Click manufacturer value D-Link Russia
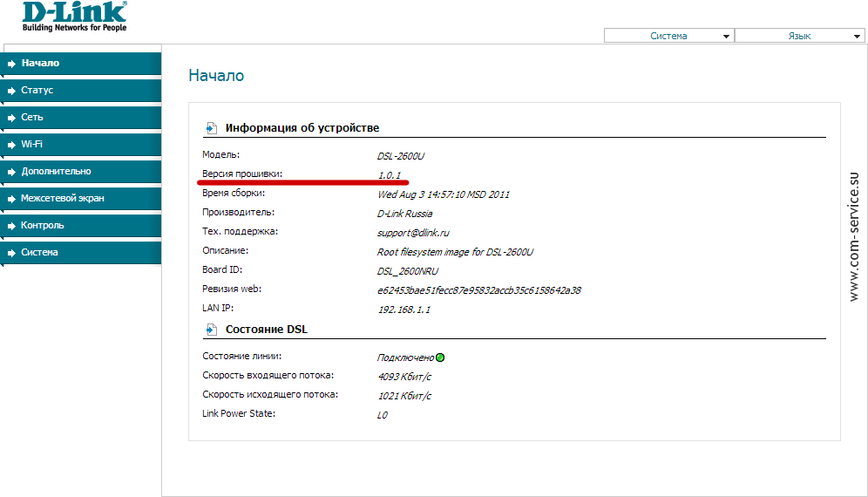The width and height of the screenshot is (868, 497). point(404,214)
